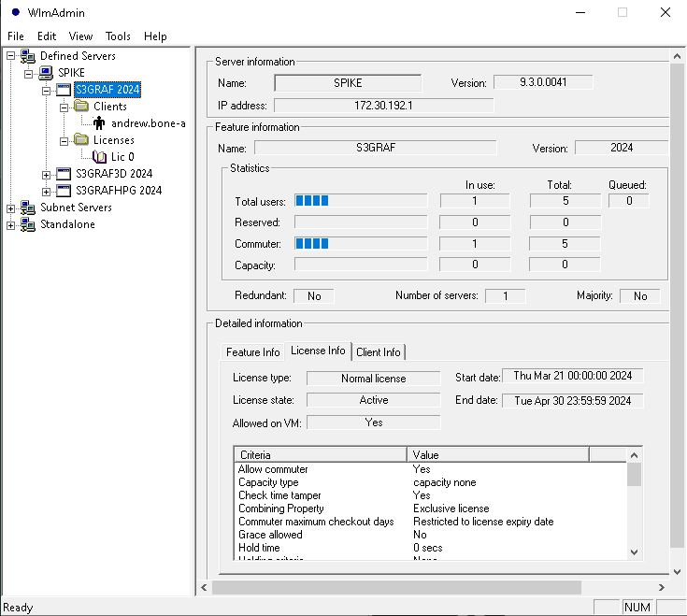This screenshot has width=687, height=616.
Task: Click the Clients folder icon
Action: (x=81, y=106)
